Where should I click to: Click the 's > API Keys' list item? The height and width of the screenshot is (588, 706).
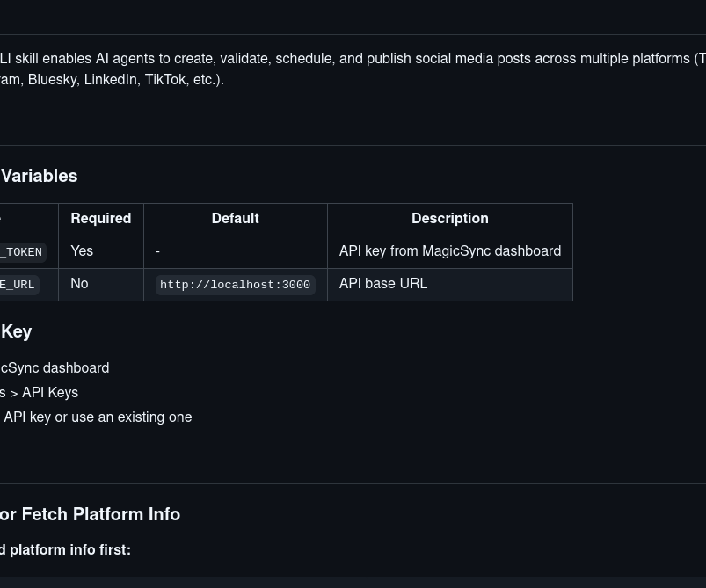40,393
